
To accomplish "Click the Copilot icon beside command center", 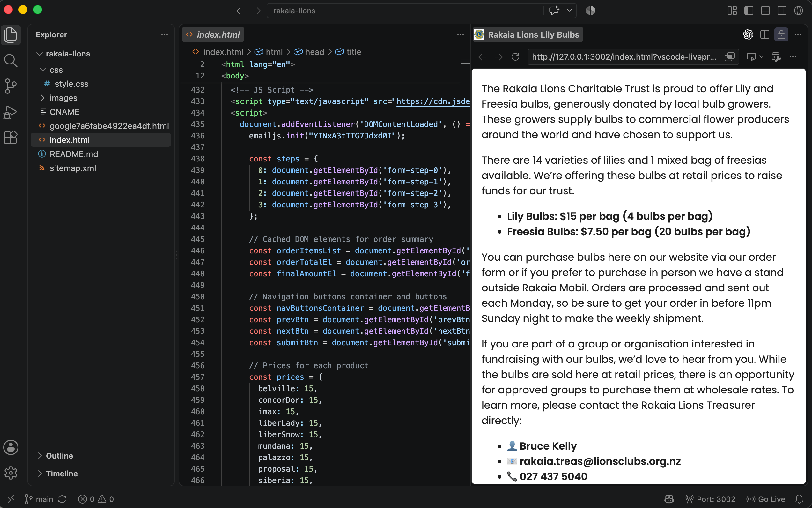I will (591, 11).
